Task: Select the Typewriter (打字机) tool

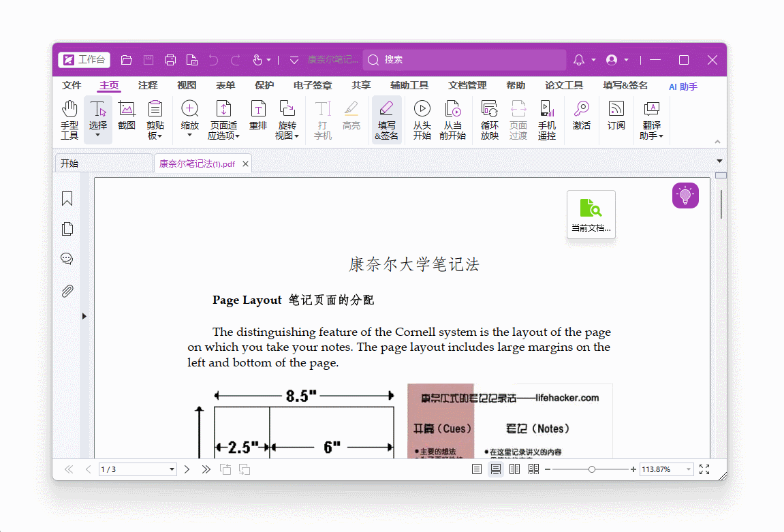Action: click(x=322, y=120)
